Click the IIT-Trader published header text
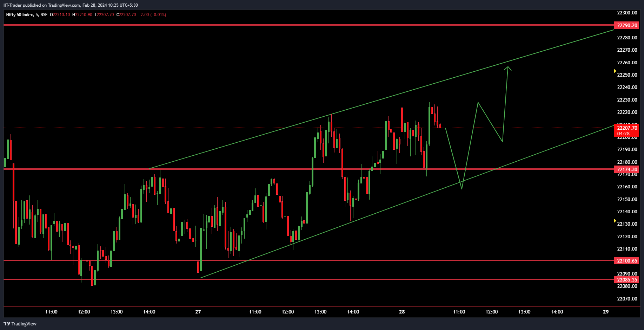644x330 pixels. pyautogui.click(x=71, y=5)
